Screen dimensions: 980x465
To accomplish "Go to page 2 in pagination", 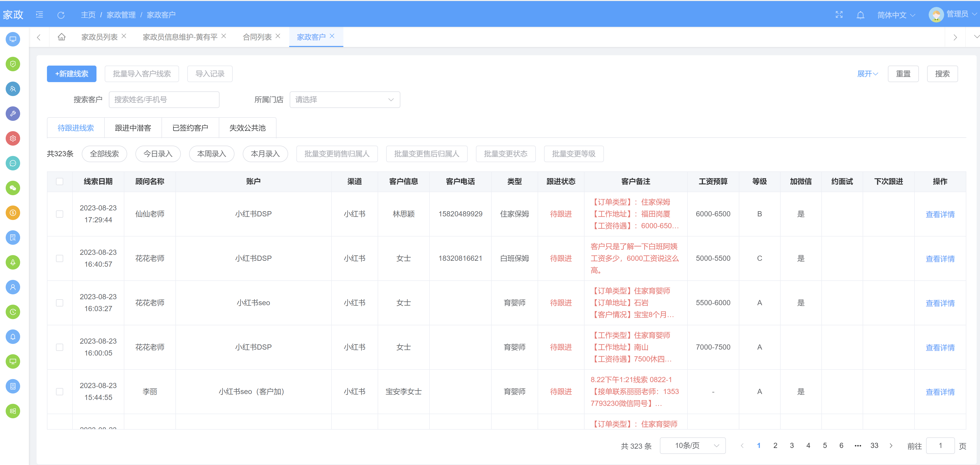I will tap(775, 446).
